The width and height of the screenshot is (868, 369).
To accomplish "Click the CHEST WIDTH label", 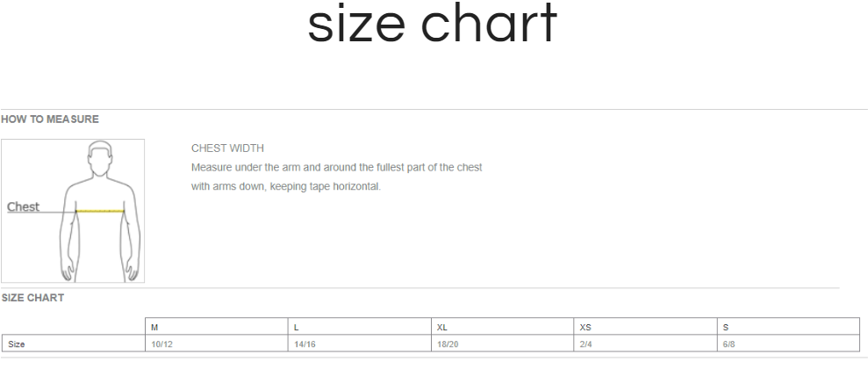I will tap(227, 148).
